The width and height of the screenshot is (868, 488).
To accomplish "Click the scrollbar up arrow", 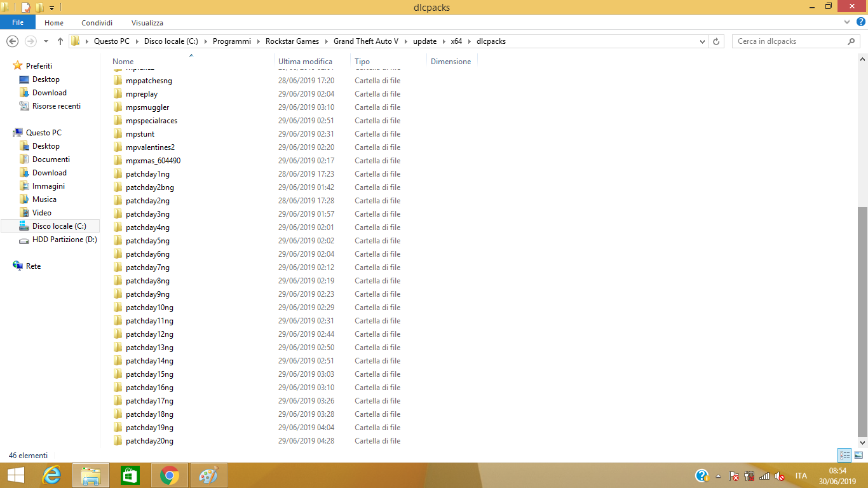I will [x=862, y=59].
